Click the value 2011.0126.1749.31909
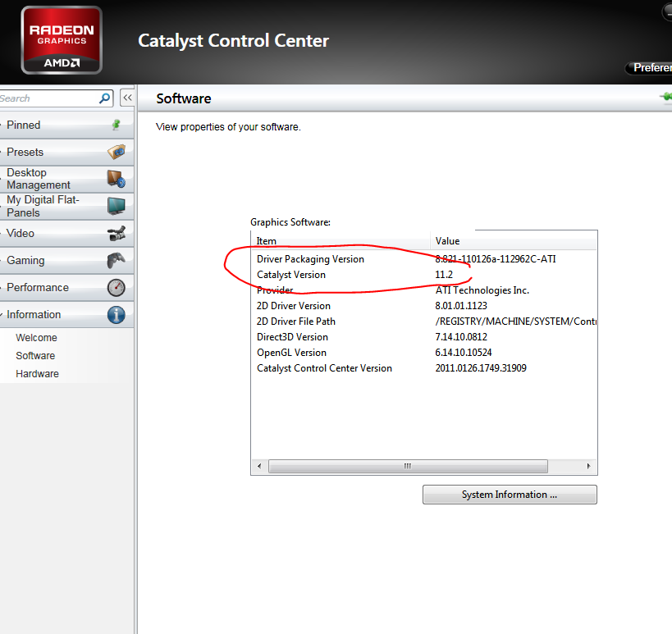 coord(481,368)
